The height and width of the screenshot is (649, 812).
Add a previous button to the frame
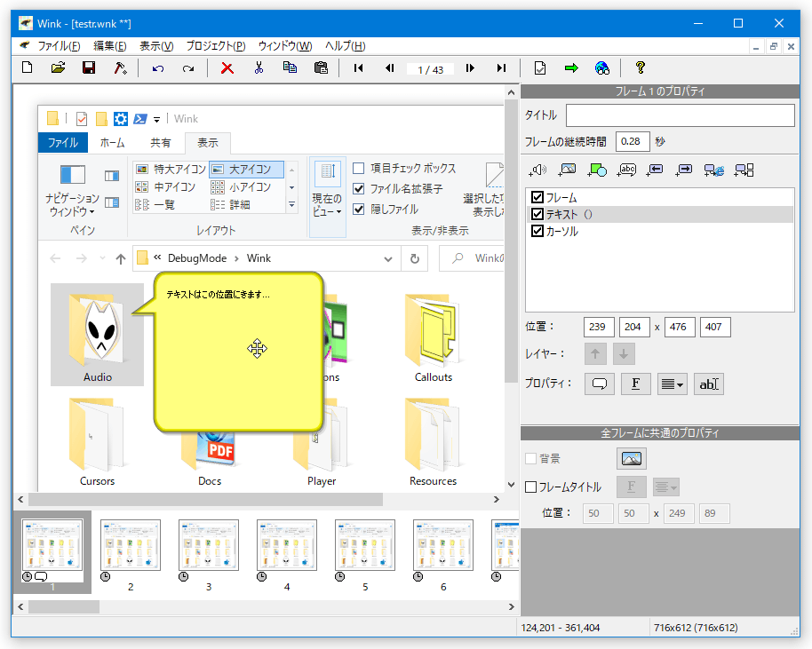point(655,170)
